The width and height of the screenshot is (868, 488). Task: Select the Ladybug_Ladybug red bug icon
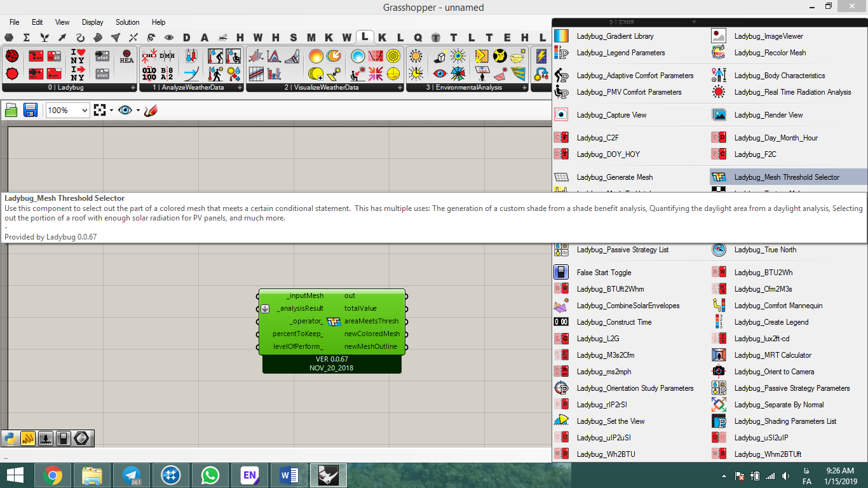[12, 56]
